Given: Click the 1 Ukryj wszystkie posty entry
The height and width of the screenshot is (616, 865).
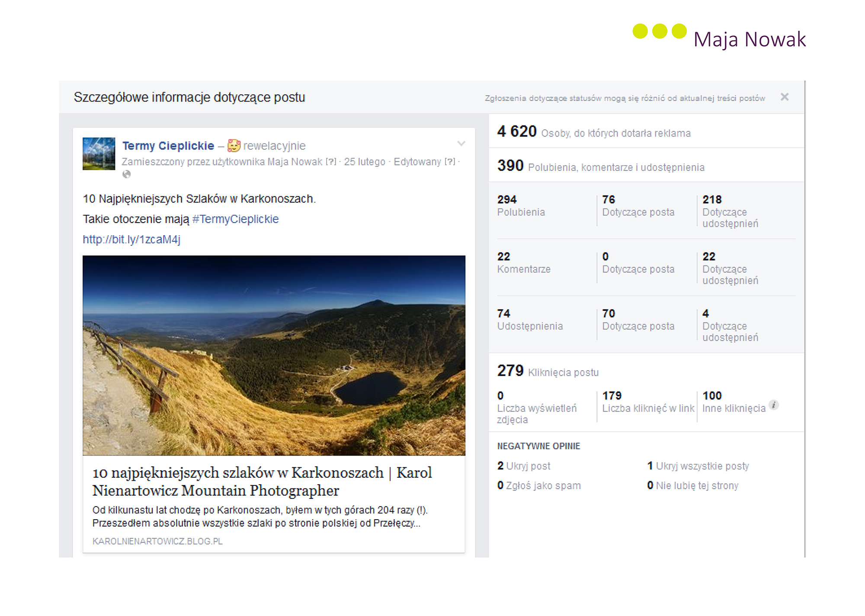Looking at the screenshot, I should point(698,466).
